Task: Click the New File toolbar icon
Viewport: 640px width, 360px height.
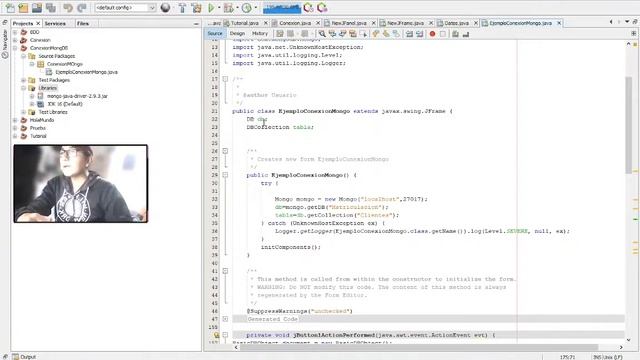Action: tap(10, 7)
